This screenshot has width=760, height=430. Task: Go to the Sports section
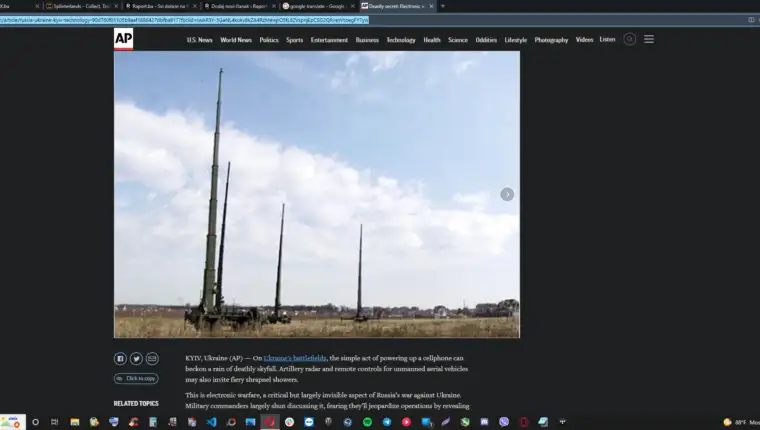point(295,40)
